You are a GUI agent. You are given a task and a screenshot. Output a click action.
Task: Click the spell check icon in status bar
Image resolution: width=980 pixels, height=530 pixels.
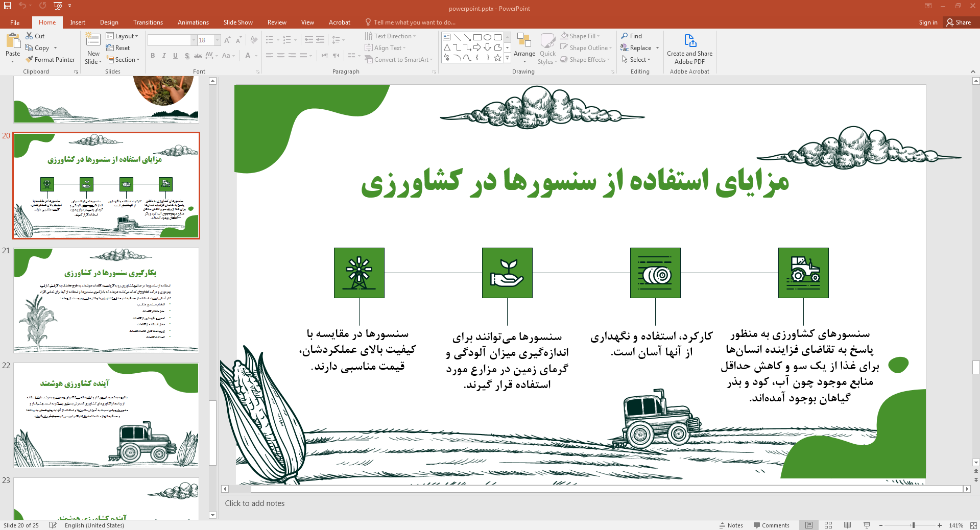[x=53, y=525]
